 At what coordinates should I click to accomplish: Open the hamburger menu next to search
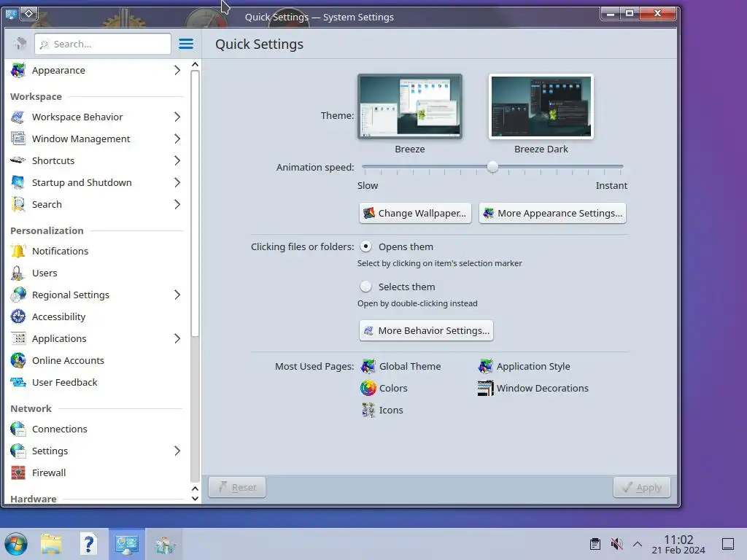coord(186,44)
